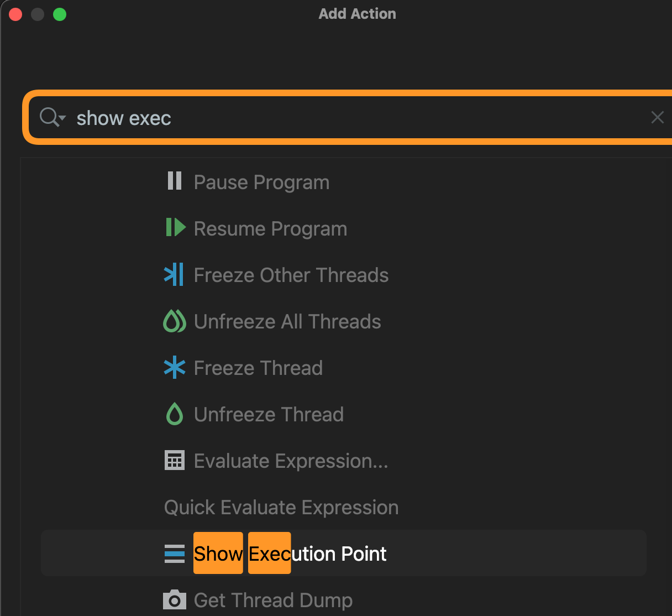Select the blue Freeze Thread asterisk icon

click(x=175, y=367)
